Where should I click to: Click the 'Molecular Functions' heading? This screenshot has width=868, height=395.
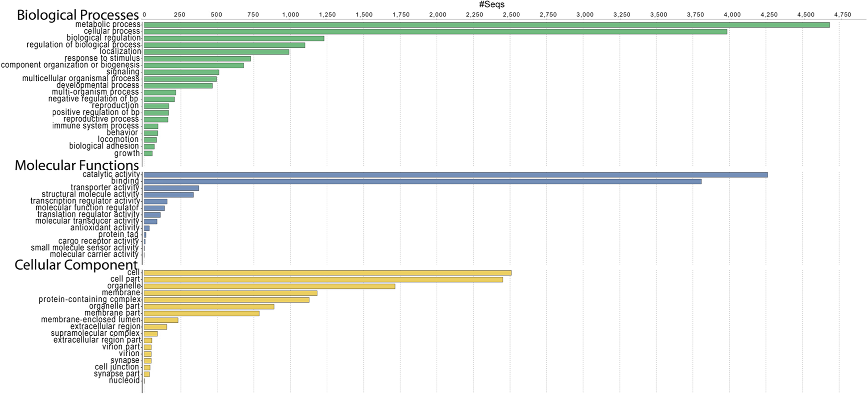77,165
